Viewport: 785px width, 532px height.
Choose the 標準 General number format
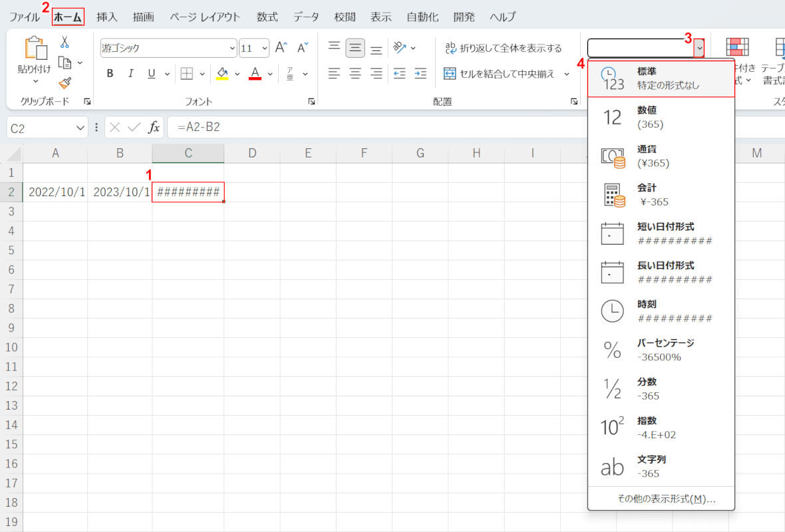(661, 78)
